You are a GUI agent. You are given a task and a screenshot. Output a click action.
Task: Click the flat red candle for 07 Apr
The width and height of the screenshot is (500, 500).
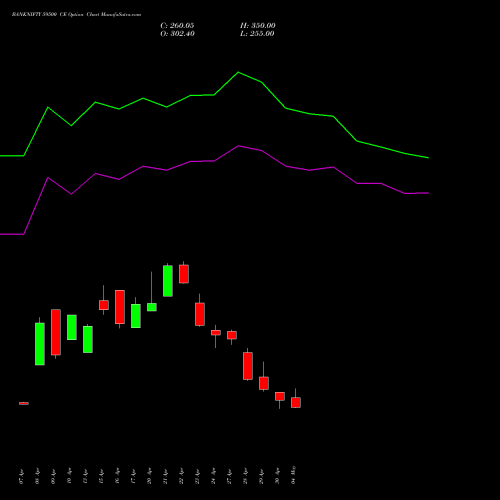24,403
